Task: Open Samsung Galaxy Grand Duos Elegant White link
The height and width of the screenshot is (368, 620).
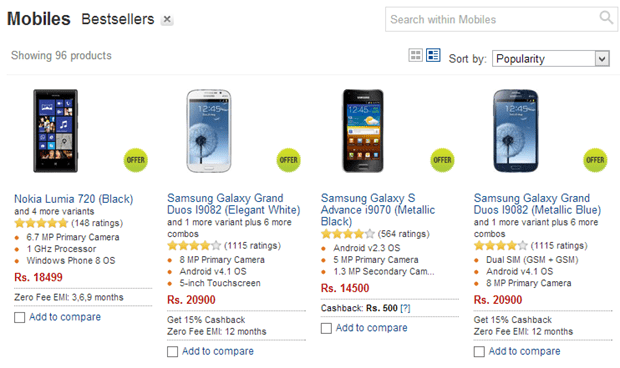Action: pos(234,204)
